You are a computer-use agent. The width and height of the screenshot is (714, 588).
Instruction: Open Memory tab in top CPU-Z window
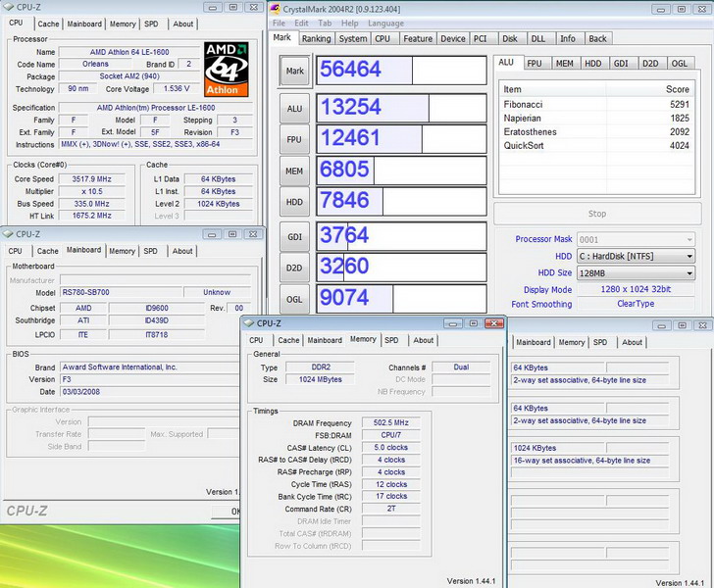[x=123, y=24]
